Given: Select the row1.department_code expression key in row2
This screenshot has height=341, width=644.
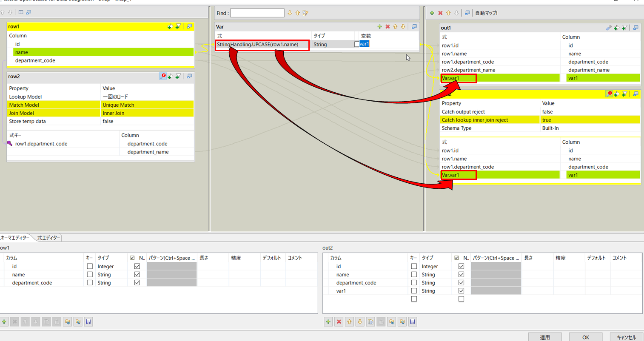Looking at the screenshot, I should pyautogui.click(x=66, y=144).
